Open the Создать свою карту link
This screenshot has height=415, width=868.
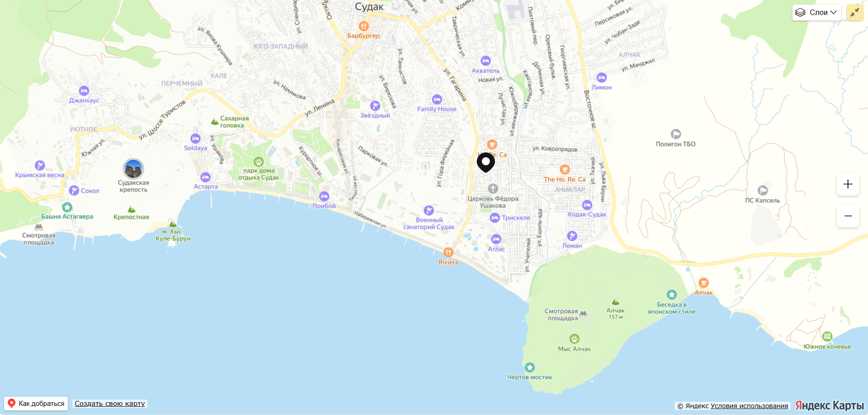[x=110, y=404]
